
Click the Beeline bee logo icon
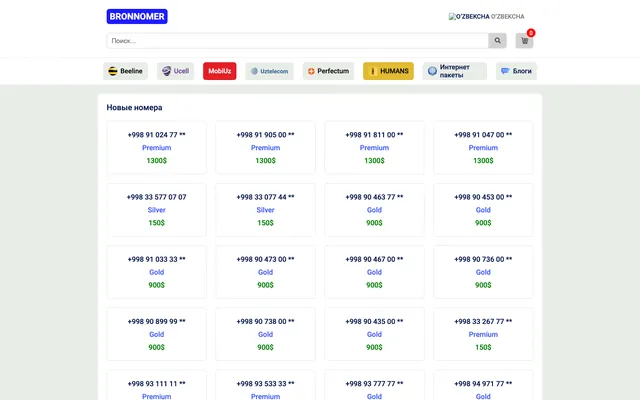coord(113,71)
